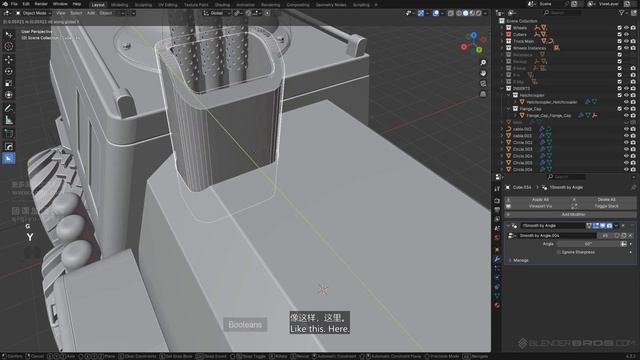640x360 pixels.
Task: Open the Material properties tab icon
Action: [497, 305]
